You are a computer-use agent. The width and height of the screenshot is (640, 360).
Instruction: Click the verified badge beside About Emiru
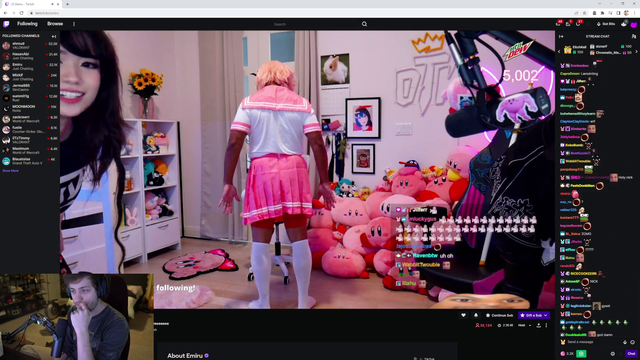pyautogui.click(x=207, y=356)
